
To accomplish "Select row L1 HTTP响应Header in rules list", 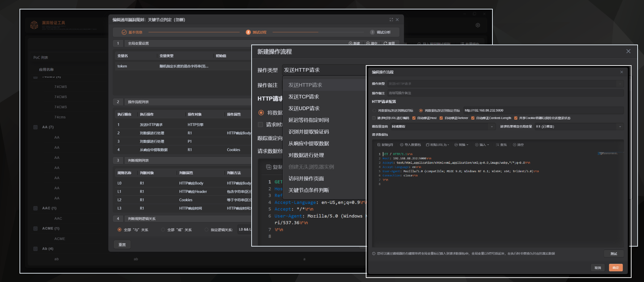I will coord(184,192).
